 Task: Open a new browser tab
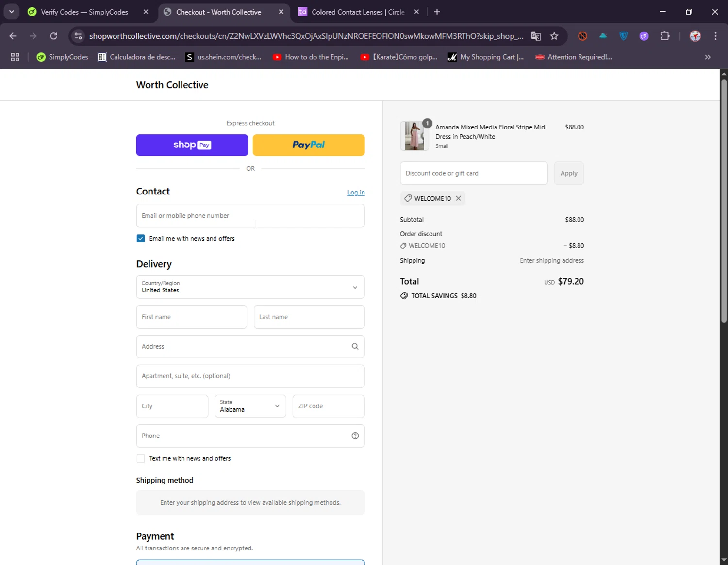(437, 12)
